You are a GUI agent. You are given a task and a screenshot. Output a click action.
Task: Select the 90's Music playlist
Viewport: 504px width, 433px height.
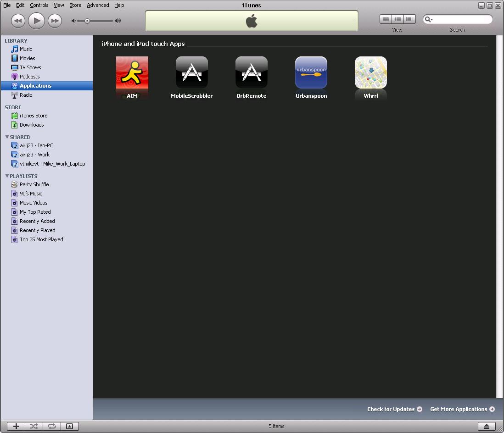[x=47, y=194]
